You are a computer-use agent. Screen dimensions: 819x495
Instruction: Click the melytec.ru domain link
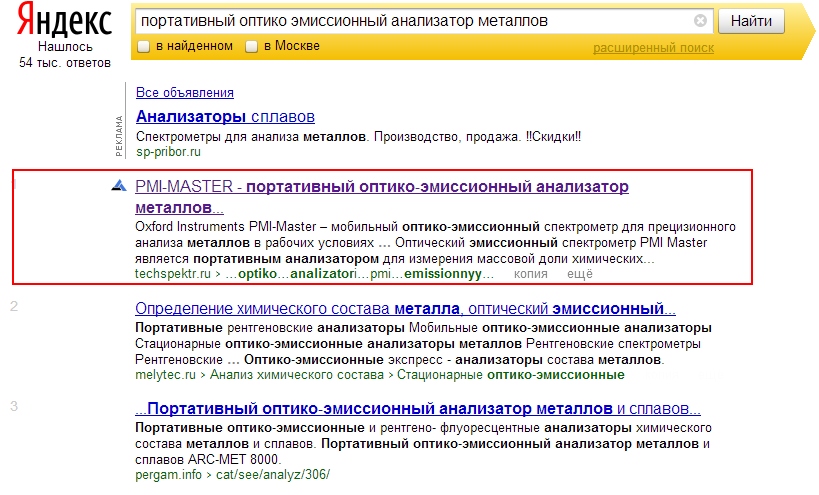pyautogui.click(x=165, y=375)
